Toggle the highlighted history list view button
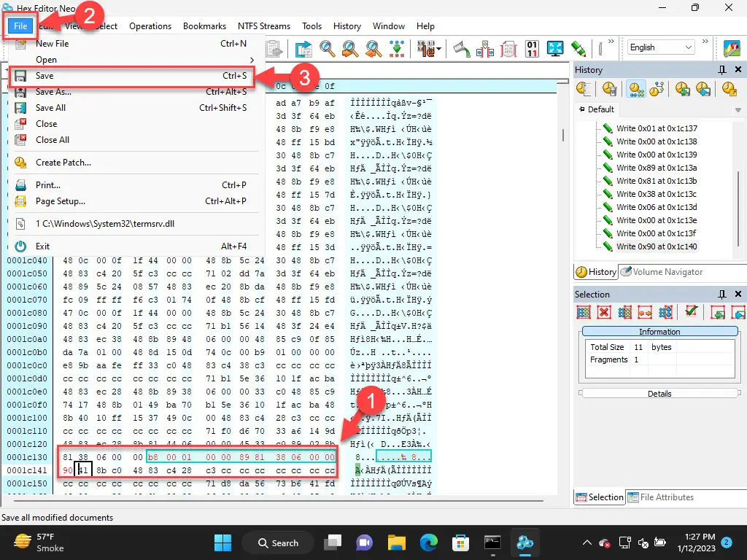 tap(635, 89)
